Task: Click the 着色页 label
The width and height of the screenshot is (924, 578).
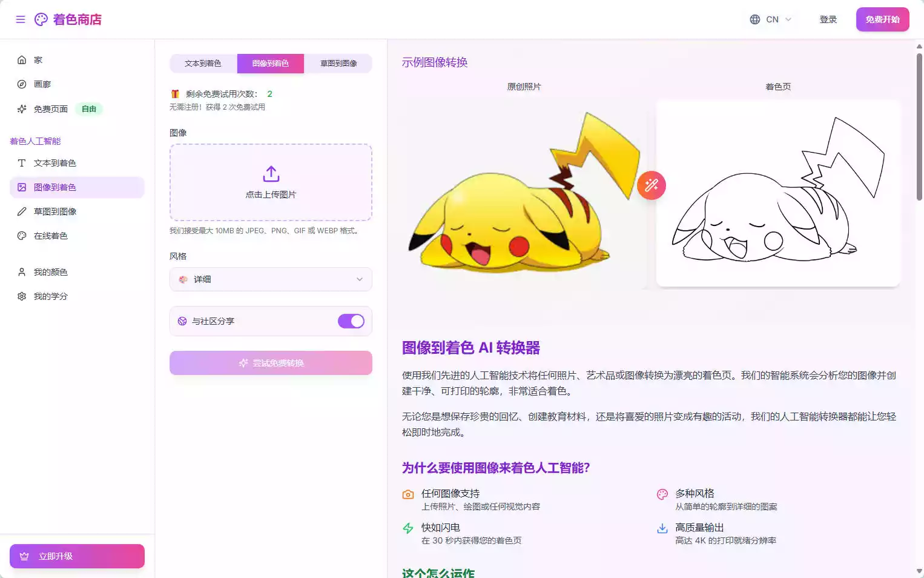Action: [778, 87]
